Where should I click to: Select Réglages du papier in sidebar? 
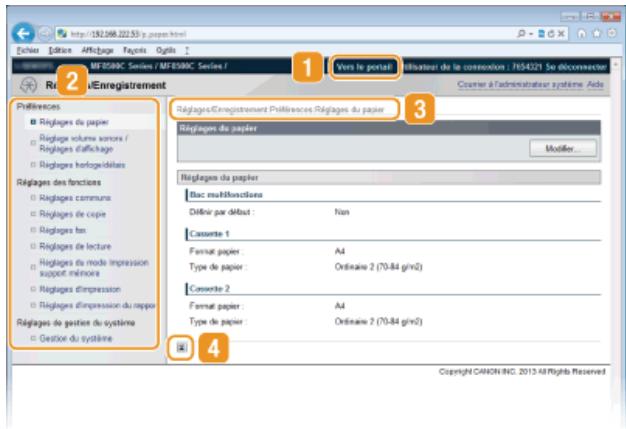pyautogui.click(x=74, y=122)
